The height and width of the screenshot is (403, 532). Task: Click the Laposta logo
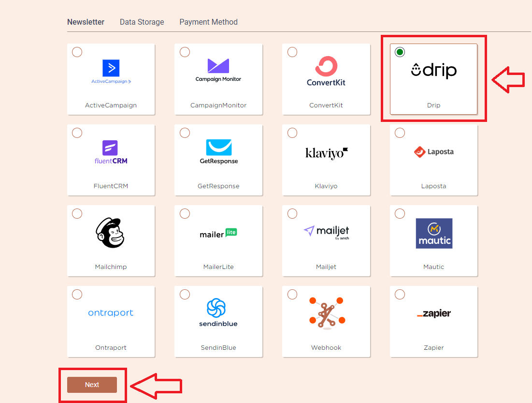coord(433,151)
